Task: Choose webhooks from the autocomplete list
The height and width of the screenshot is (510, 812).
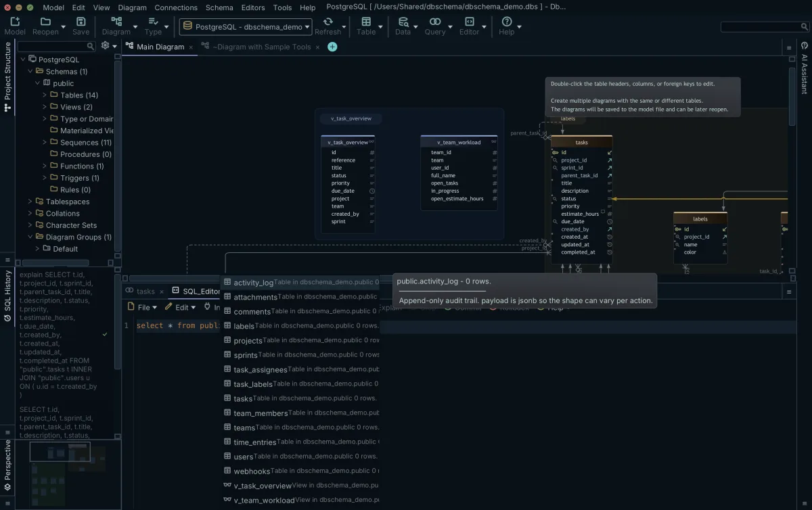Action: 302,471
